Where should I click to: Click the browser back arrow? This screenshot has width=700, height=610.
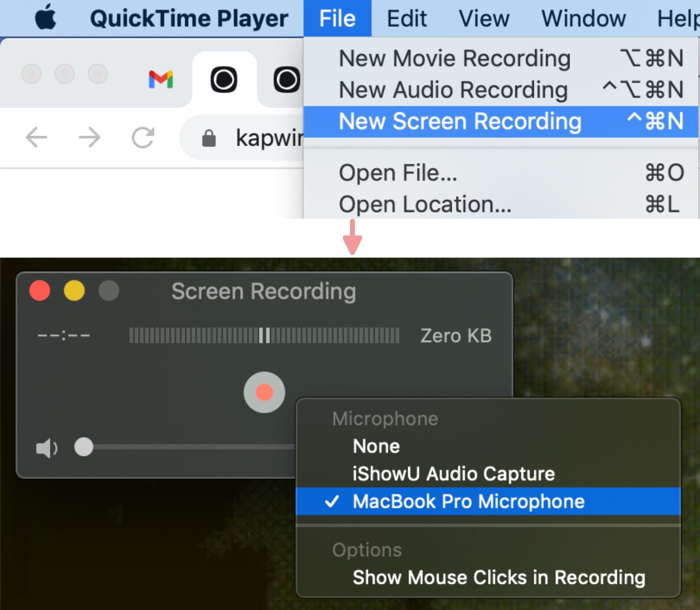[x=36, y=138]
